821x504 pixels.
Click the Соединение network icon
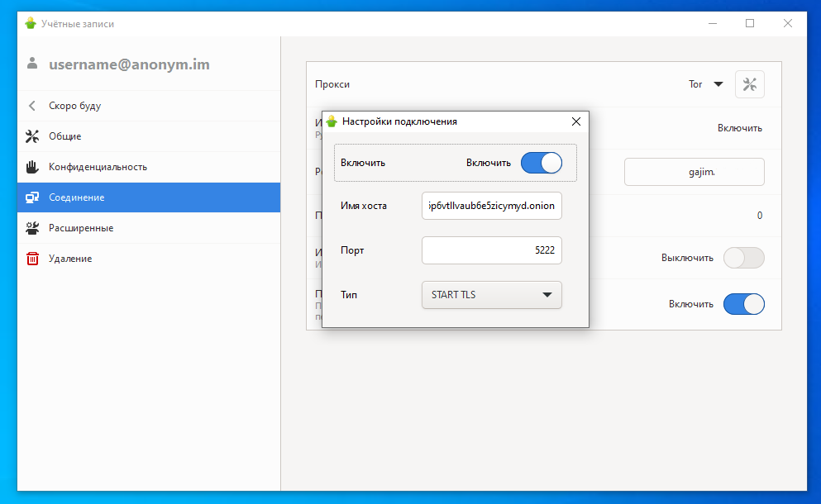pyautogui.click(x=32, y=197)
